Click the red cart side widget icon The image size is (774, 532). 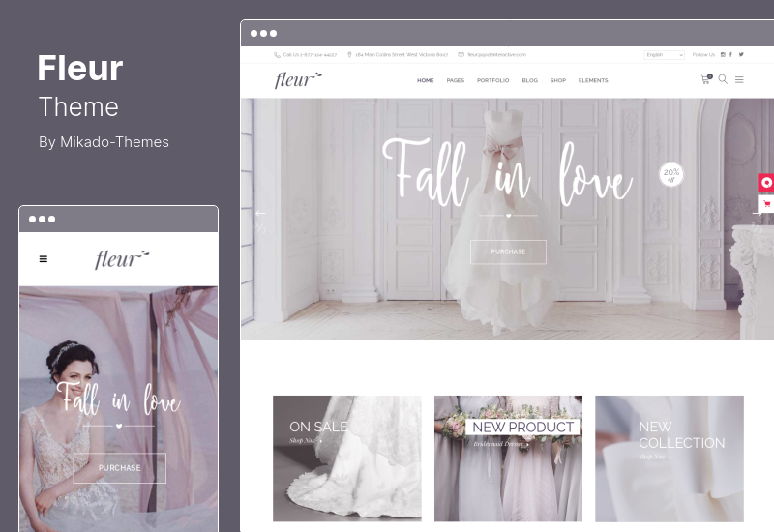pos(766,203)
